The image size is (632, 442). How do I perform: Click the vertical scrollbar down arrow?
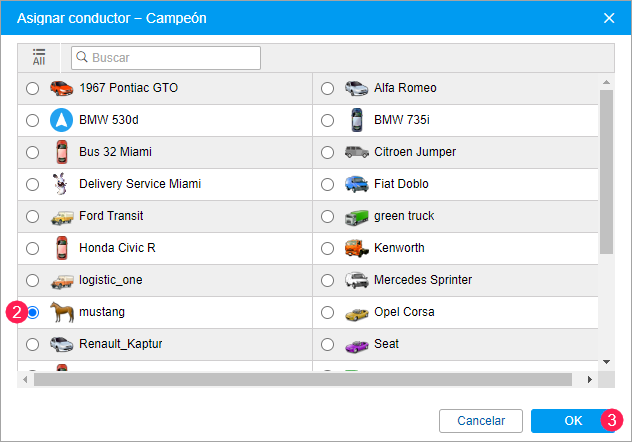[x=606, y=362]
